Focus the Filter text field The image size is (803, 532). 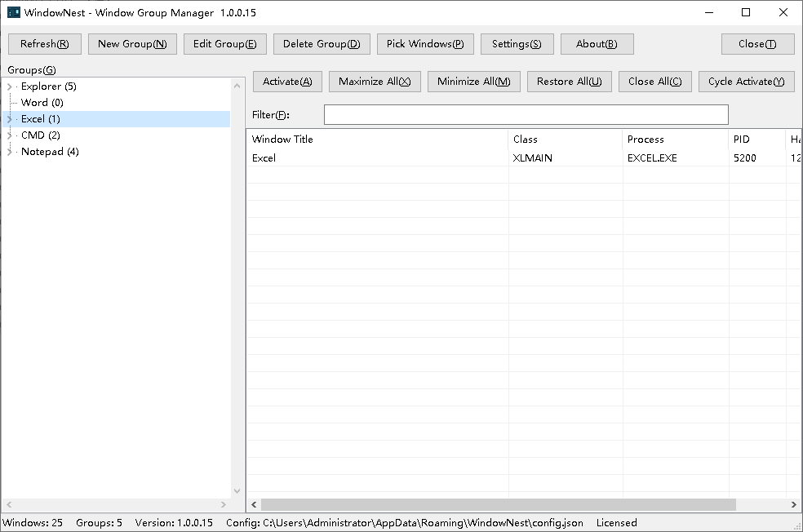click(526, 115)
